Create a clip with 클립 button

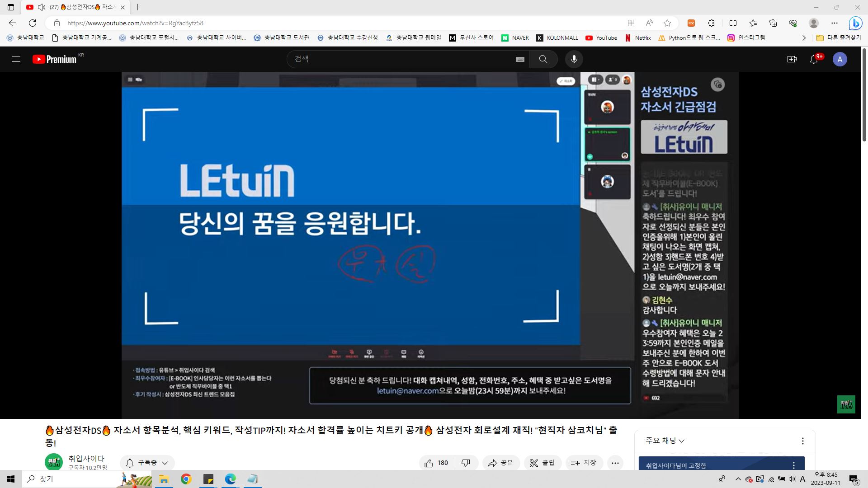click(542, 463)
